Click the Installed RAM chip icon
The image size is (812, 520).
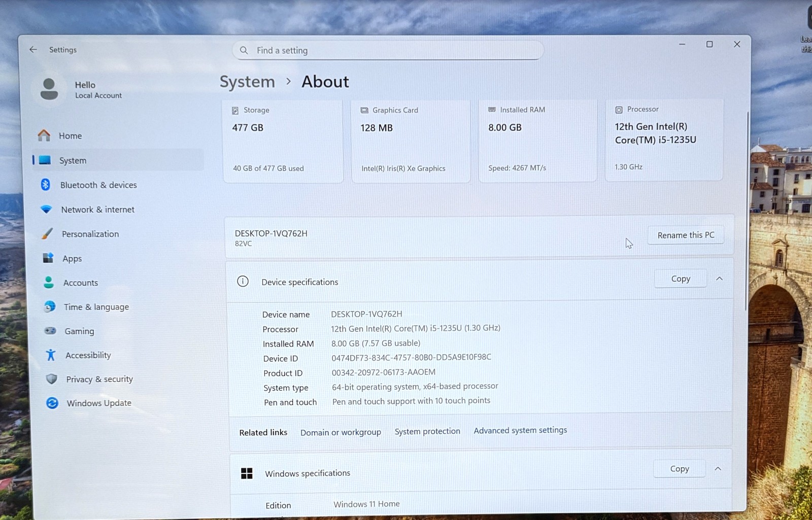coord(492,110)
